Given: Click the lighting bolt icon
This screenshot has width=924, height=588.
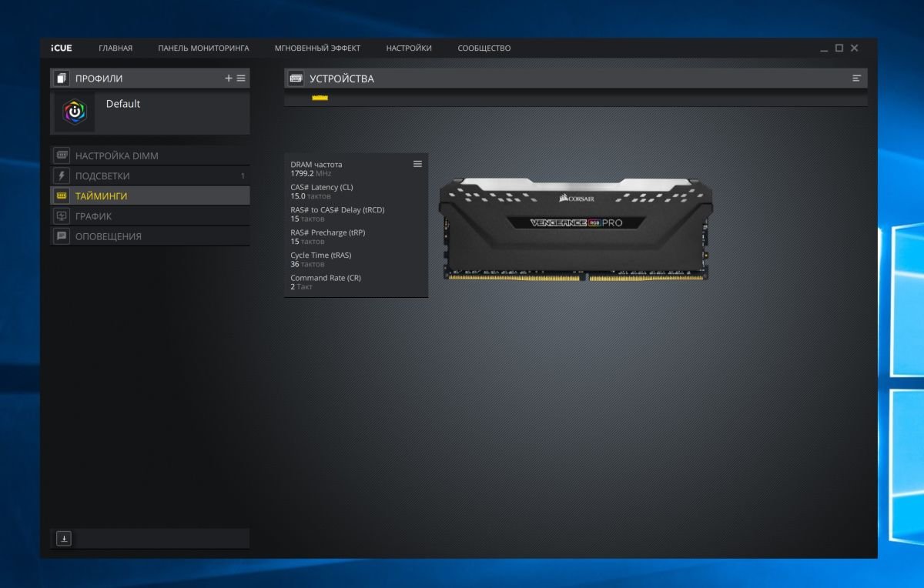Looking at the screenshot, I should (x=62, y=175).
